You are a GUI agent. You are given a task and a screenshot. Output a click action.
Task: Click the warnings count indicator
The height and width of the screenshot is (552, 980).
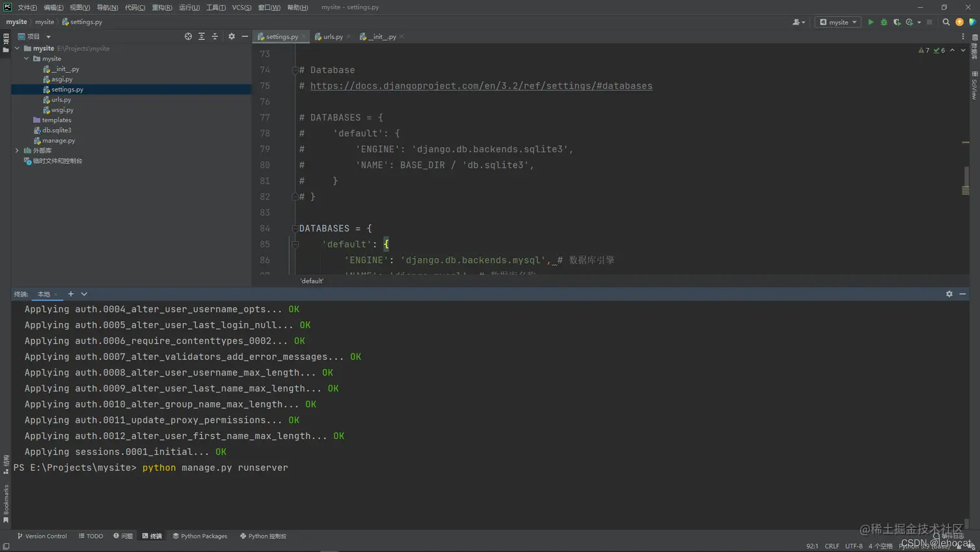tap(924, 50)
